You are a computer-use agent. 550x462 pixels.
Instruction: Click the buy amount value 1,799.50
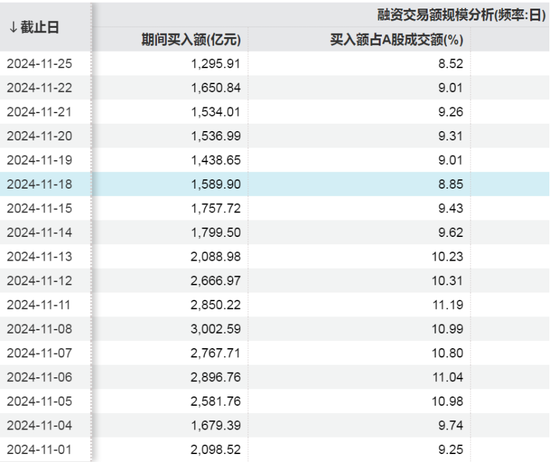pyautogui.click(x=216, y=233)
